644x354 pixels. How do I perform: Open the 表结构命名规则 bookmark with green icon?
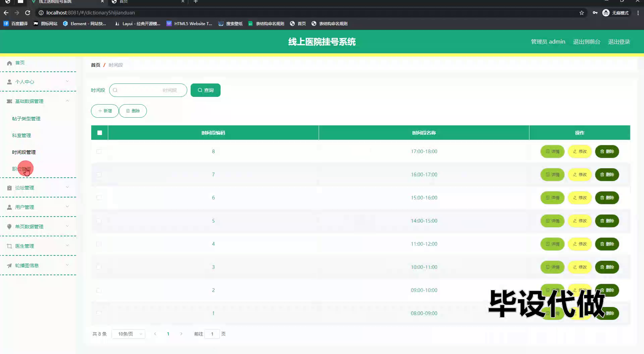pos(266,23)
